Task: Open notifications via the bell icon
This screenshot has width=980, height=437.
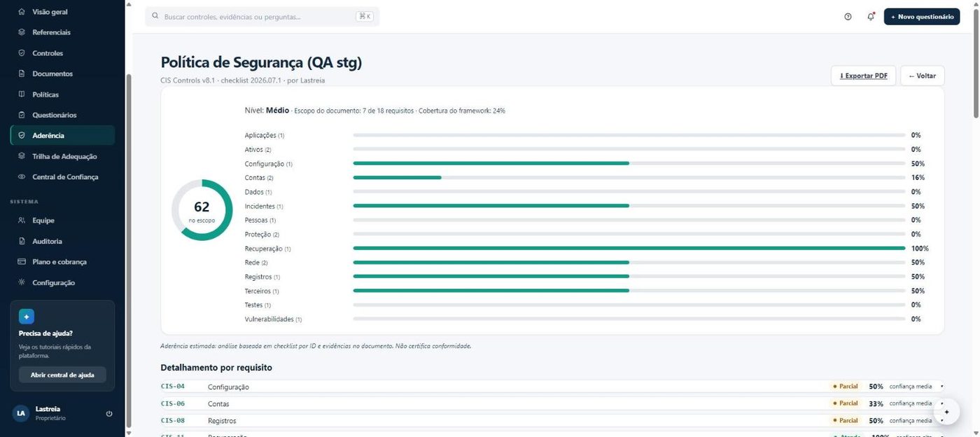Action: pyautogui.click(x=871, y=17)
